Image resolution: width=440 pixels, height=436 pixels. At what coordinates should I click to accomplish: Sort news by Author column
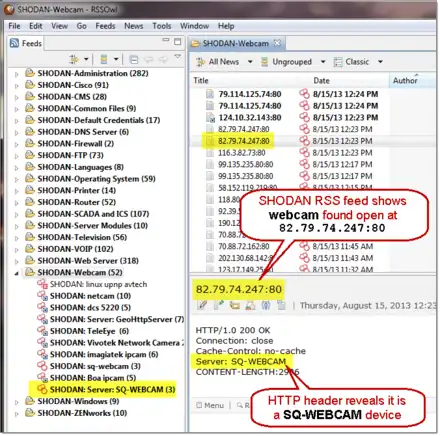[405, 80]
